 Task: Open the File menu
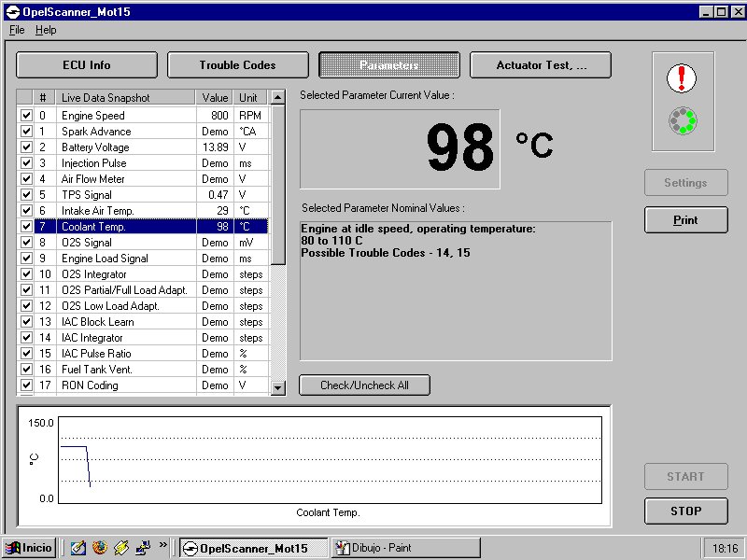(17, 30)
